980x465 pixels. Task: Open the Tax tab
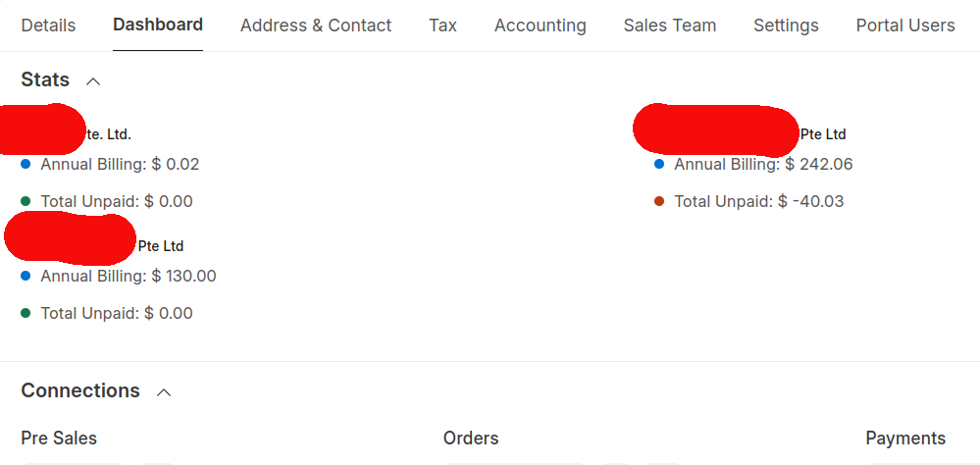pyautogui.click(x=442, y=26)
